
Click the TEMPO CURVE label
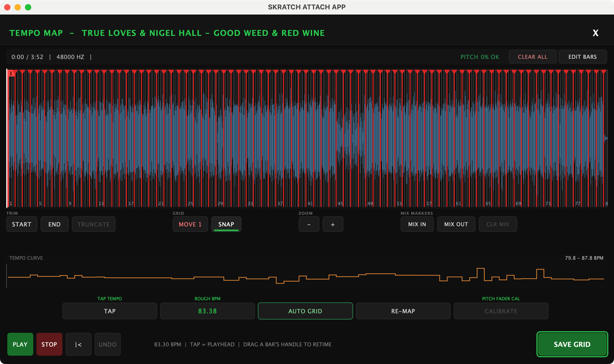point(26,258)
